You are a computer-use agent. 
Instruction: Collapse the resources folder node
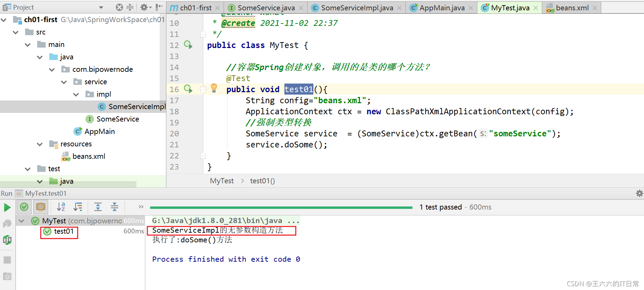[40, 144]
